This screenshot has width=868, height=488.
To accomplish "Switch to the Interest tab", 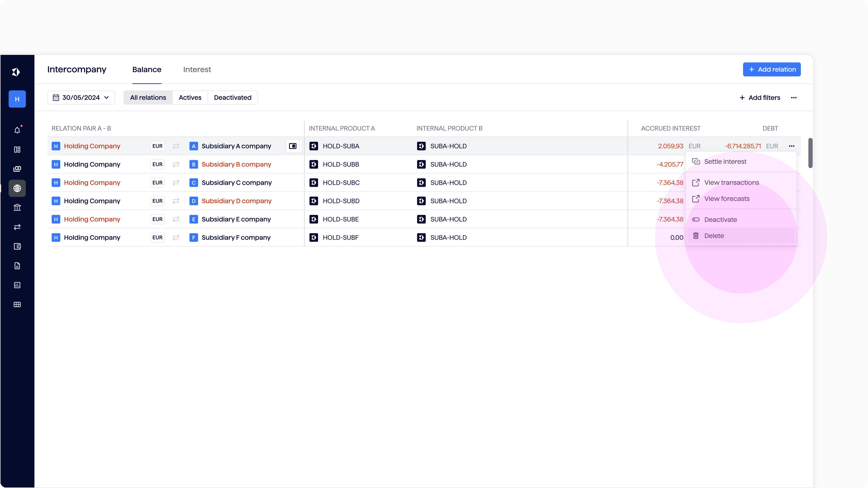I will tap(197, 69).
